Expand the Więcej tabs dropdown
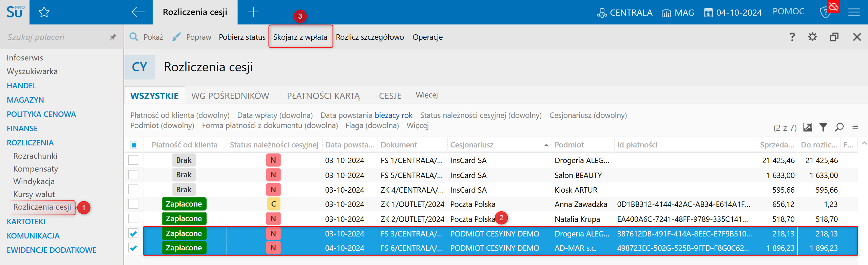The width and height of the screenshot is (868, 265). coord(426,95)
